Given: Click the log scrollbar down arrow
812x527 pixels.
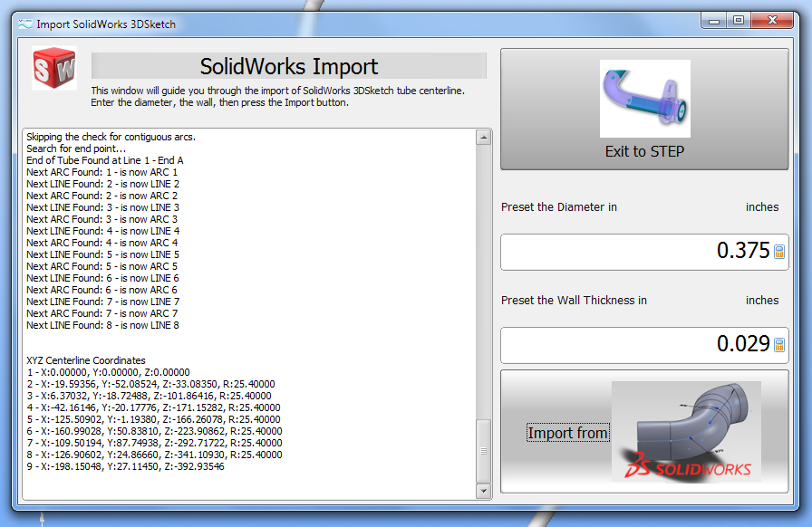Looking at the screenshot, I should 484,490.
